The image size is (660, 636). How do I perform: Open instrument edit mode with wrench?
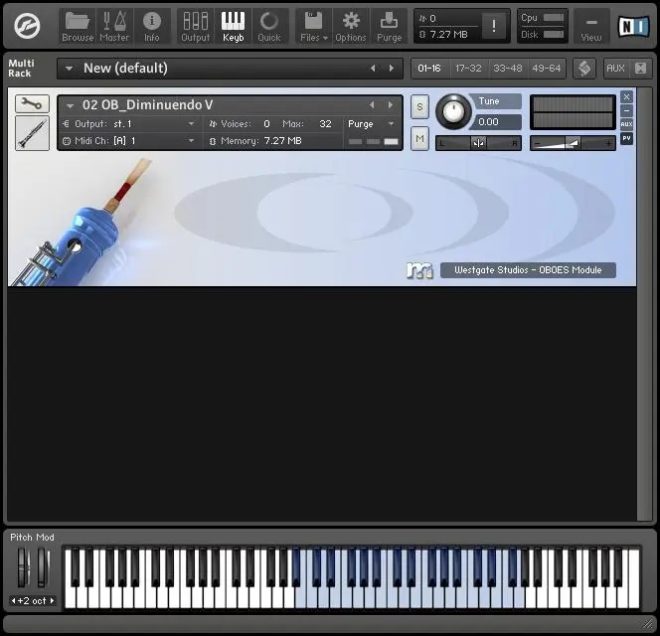pos(32,104)
